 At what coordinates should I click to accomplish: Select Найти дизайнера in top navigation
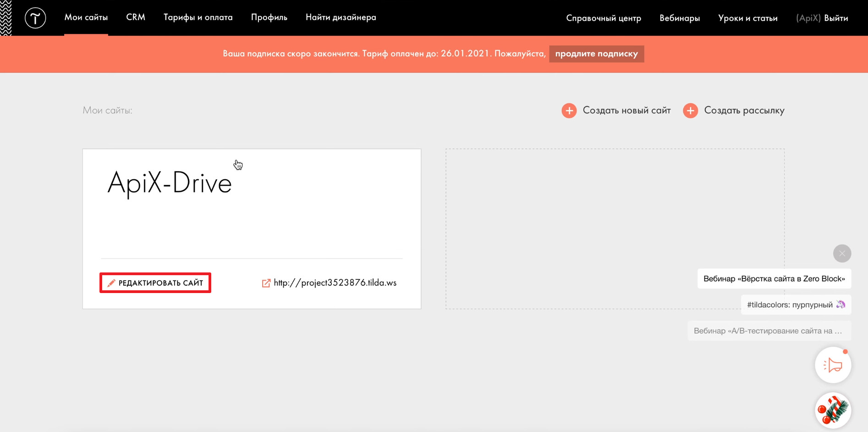point(341,17)
